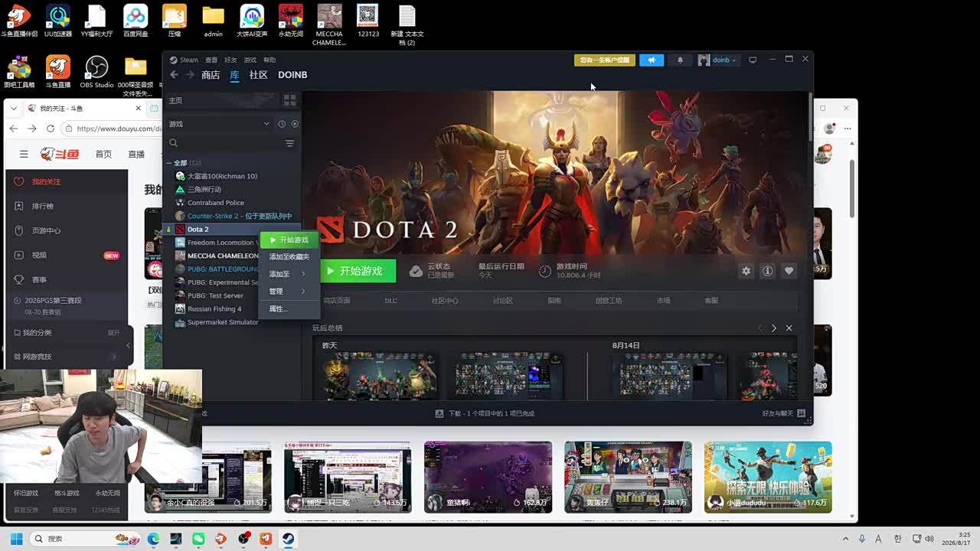
Task: Click the Steam library search field
Action: 224,143
